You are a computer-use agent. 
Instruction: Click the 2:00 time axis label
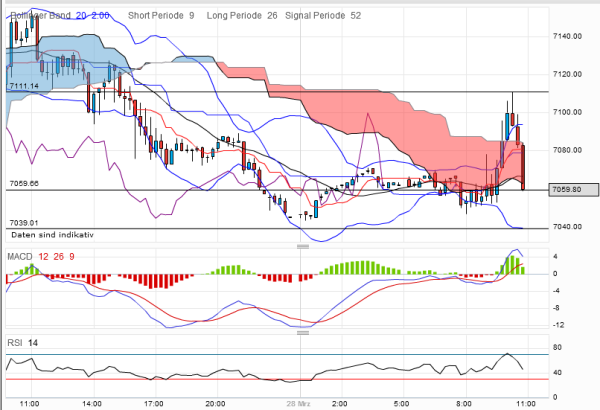pos(339,404)
